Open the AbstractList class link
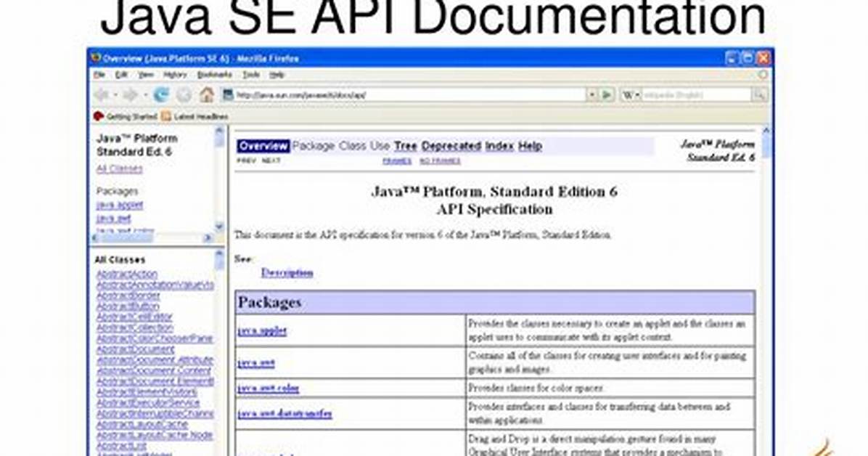 tap(121, 446)
